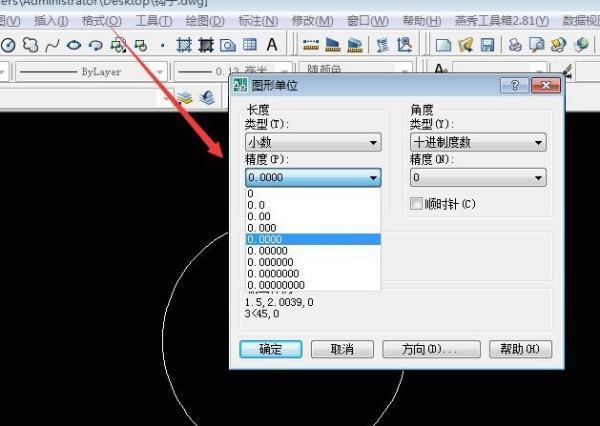Open the table tool icon
Image resolution: width=600 pixels, height=426 pixels.
pyautogui.click(x=250, y=45)
